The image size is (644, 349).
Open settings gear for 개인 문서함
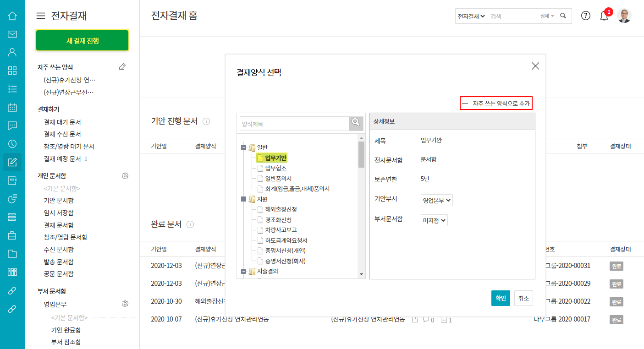pos(125,176)
